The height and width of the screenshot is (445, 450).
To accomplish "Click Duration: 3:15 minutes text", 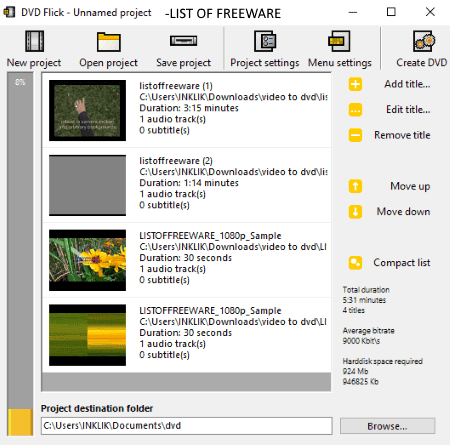I will 189,108.
